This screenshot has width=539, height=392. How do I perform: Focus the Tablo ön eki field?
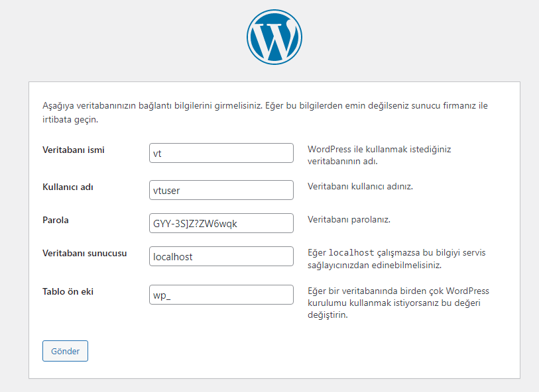click(221, 295)
